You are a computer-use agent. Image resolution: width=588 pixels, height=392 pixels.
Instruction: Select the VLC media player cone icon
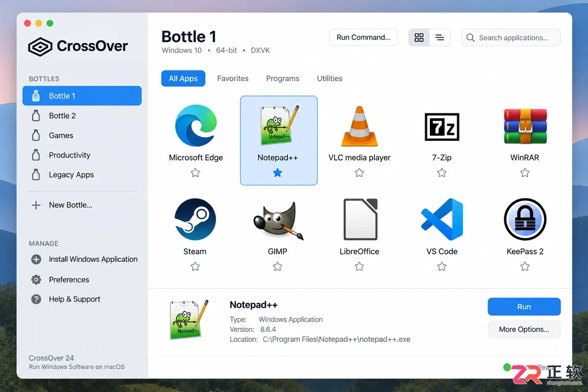359,126
